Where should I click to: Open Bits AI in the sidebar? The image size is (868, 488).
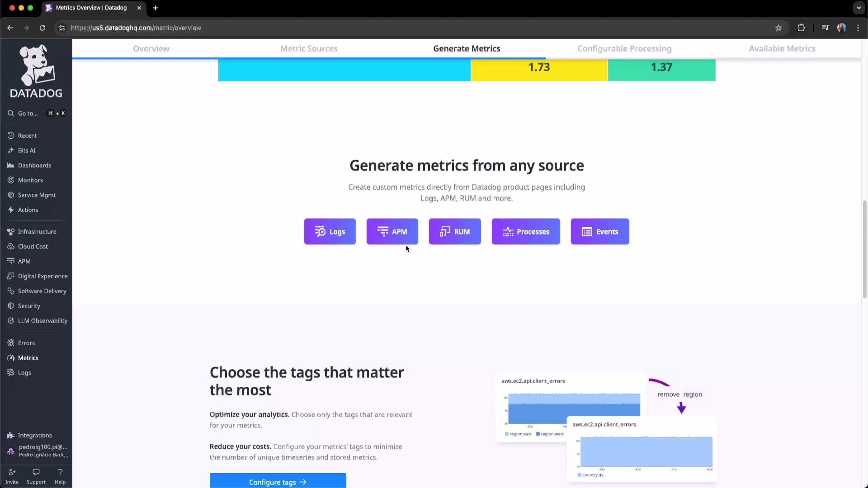[27, 150]
